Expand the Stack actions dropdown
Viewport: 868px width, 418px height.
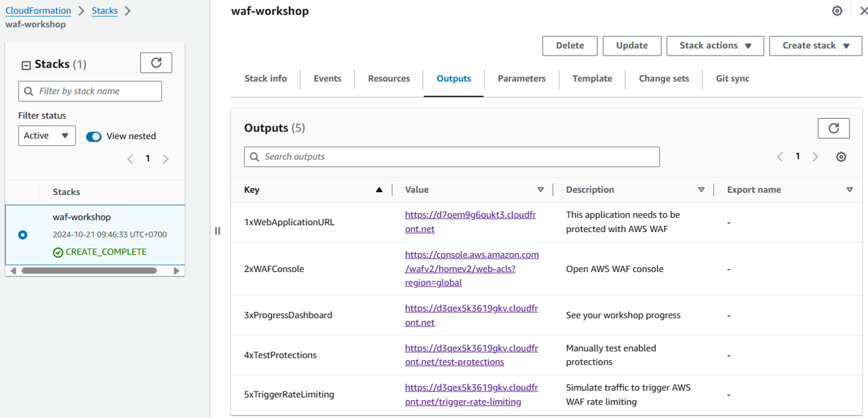pyautogui.click(x=715, y=45)
